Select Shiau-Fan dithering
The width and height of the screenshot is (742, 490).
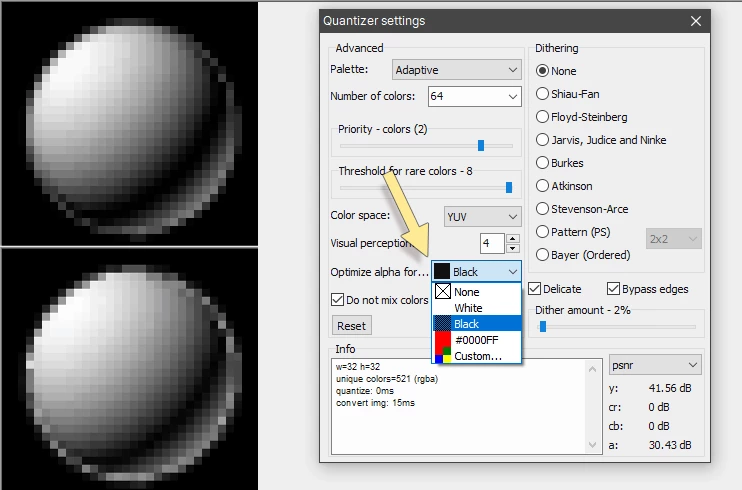pyautogui.click(x=567, y=94)
